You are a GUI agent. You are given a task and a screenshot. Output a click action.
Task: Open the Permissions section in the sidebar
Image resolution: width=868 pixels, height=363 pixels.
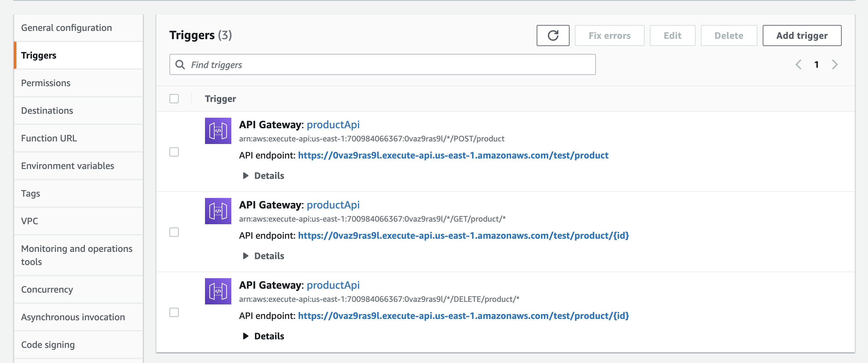point(46,83)
